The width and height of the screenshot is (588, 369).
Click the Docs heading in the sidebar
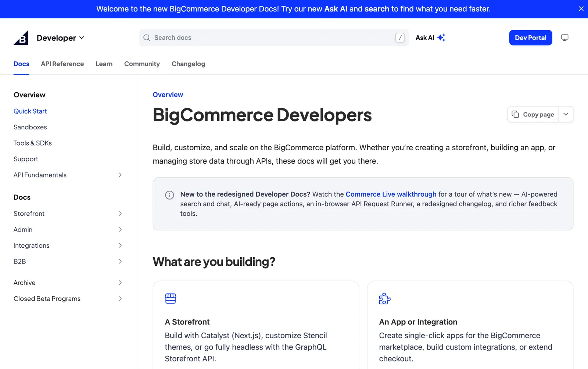pos(22,197)
